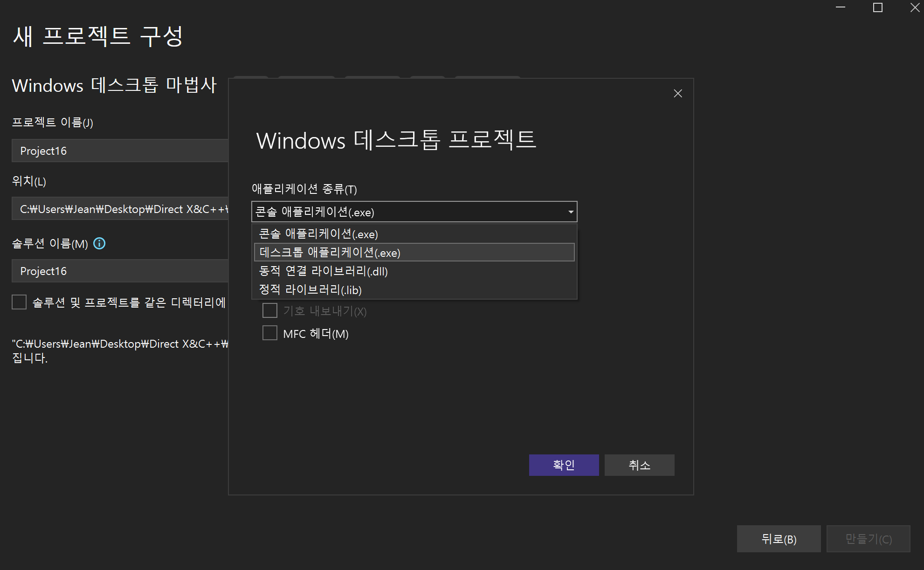The height and width of the screenshot is (570, 924).
Task: Click the project name field Project16
Action: click(x=120, y=151)
